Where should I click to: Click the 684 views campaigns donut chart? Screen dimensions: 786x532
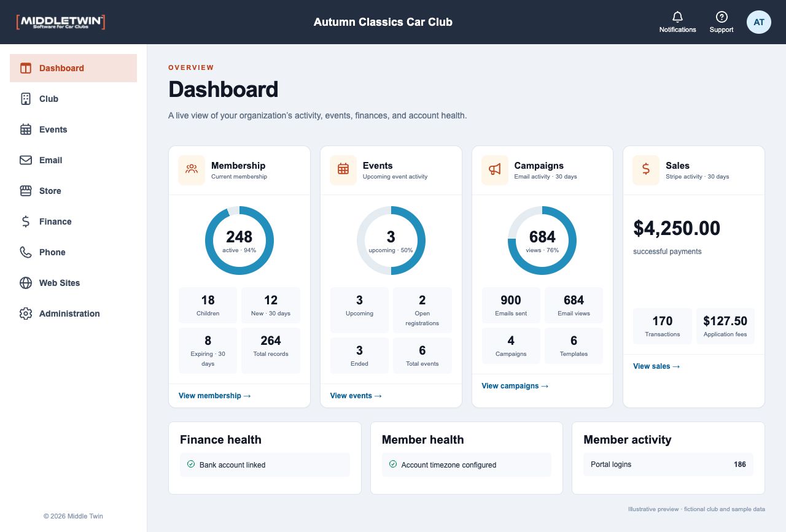point(542,240)
